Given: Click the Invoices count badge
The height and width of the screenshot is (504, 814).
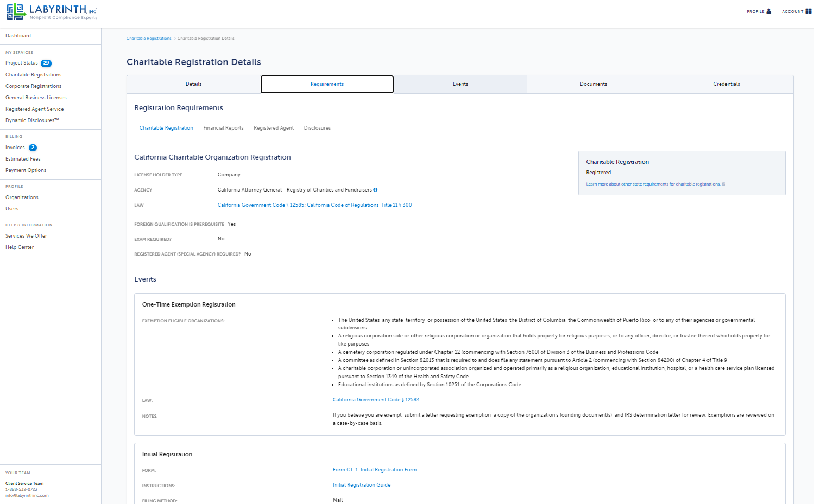Looking at the screenshot, I should pos(33,148).
